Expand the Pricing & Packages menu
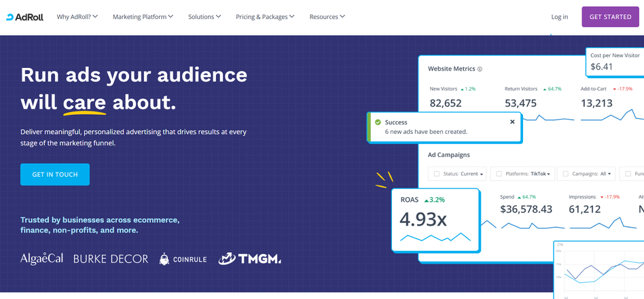The height and width of the screenshot is (299, 644). click(x=265, y=17)
